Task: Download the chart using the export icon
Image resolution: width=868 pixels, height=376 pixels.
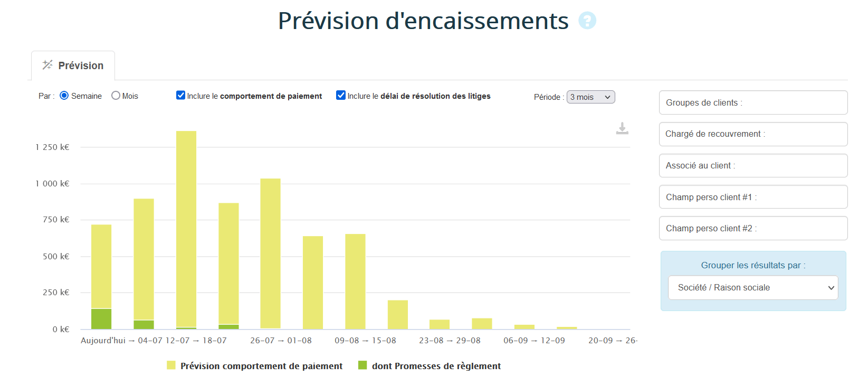Action: tap(622, 128)
